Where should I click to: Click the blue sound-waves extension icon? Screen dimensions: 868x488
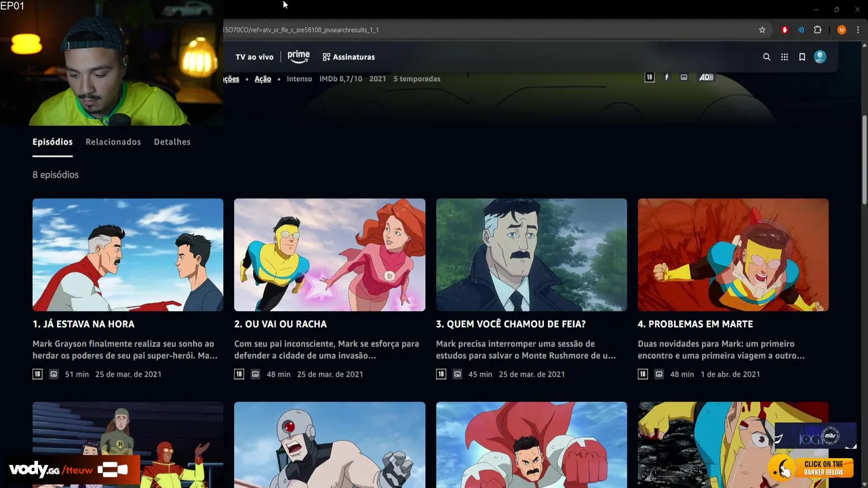(x=801, y=30)
